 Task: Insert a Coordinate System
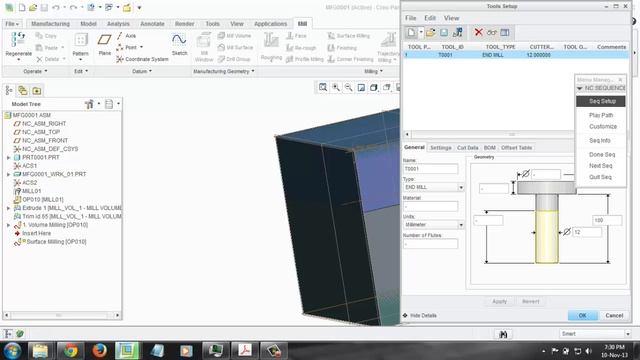pyautogui.click(x=142, y=59)
